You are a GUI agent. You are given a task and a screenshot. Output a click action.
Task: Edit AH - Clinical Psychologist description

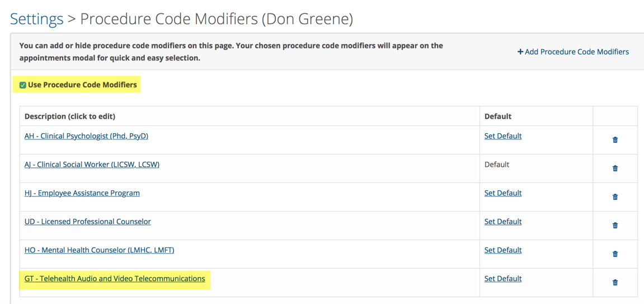[86, 136]
